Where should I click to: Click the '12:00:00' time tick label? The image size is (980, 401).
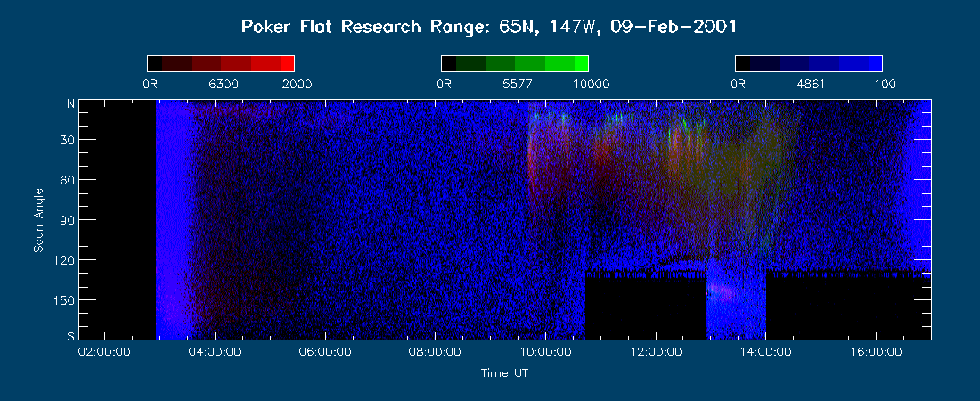(655, 352)
